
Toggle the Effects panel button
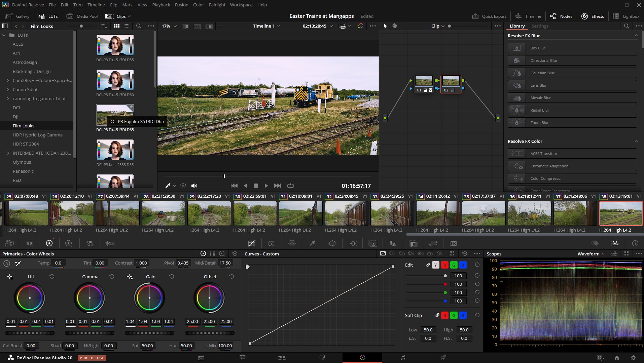(593, 16)
